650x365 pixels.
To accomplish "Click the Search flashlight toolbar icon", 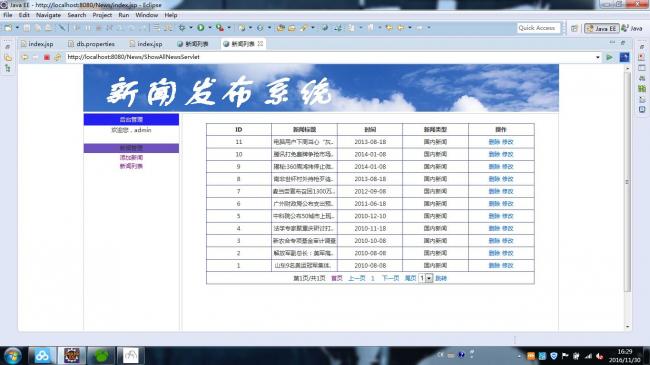I will point(304,28).
